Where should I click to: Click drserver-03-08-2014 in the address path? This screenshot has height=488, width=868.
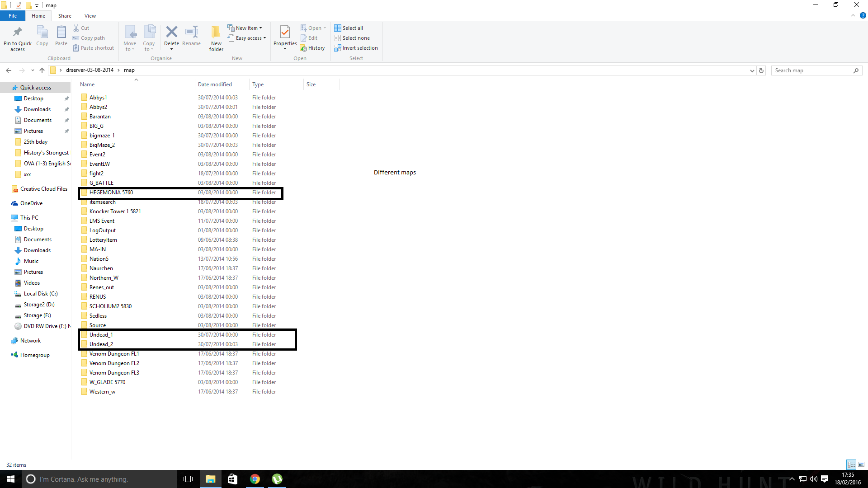[90, 70]
